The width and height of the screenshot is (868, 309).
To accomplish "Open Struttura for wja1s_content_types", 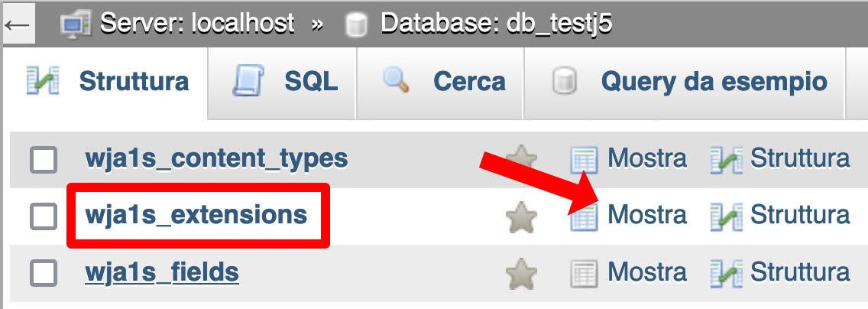I will pyautogui.click(x=799, y=158).
